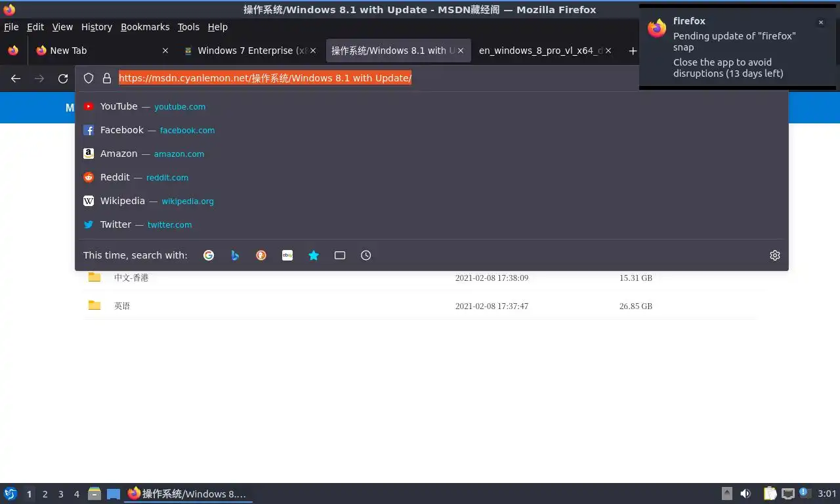Open the 英语 folder
Viewport: 840px width, 504px height.
(x=122, y=306)
